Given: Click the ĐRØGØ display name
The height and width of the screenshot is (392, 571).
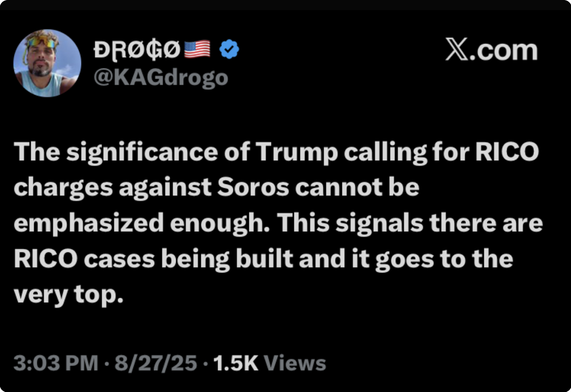Looking at the screenshot, I should [x=137, y=50].
